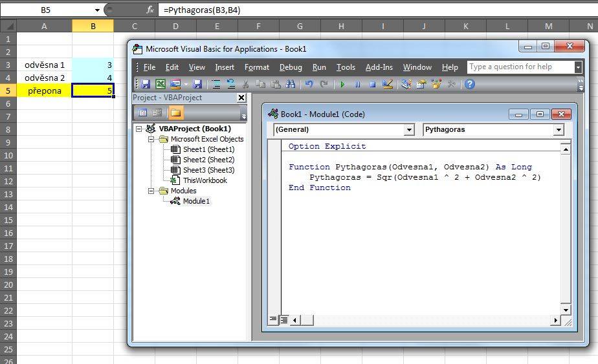This screenshot has width=598, height=364.
Task: Click the Cut scissors icon in the VBA toolbar
Action: point(246,84)
